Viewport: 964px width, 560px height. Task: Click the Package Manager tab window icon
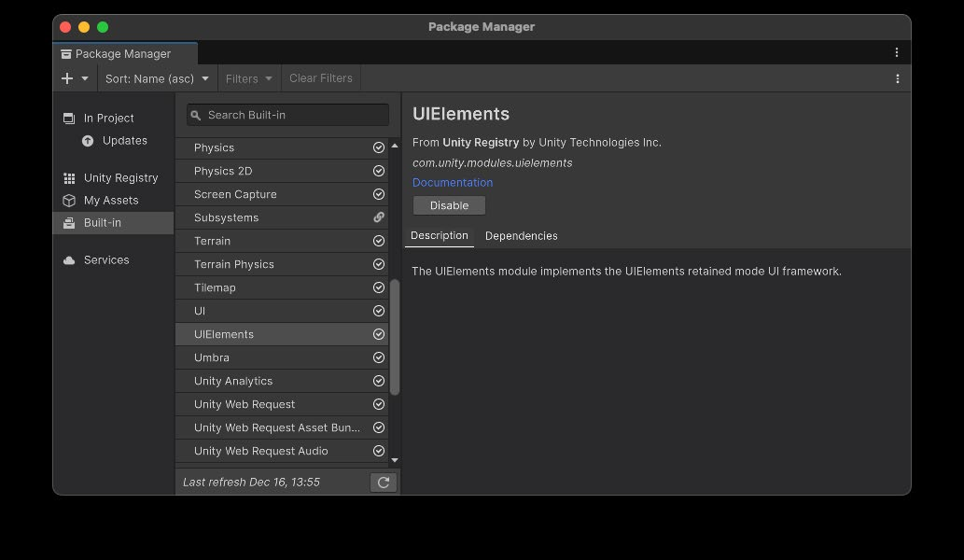65,55
